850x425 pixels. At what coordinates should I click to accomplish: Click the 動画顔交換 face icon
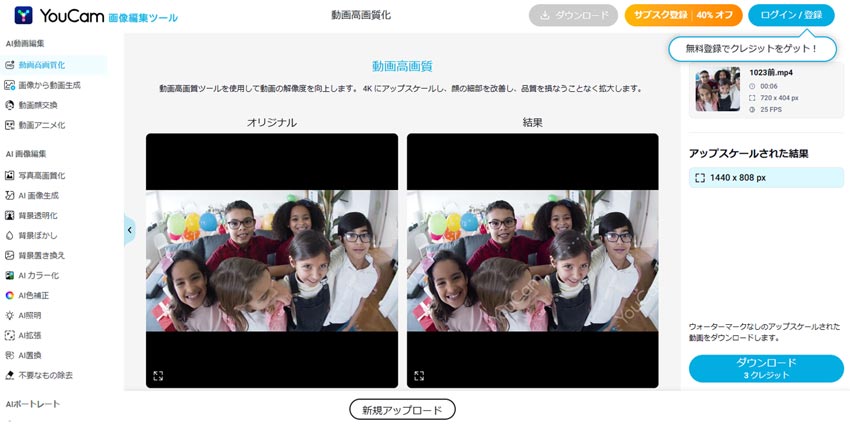click(x=9, y=105)
